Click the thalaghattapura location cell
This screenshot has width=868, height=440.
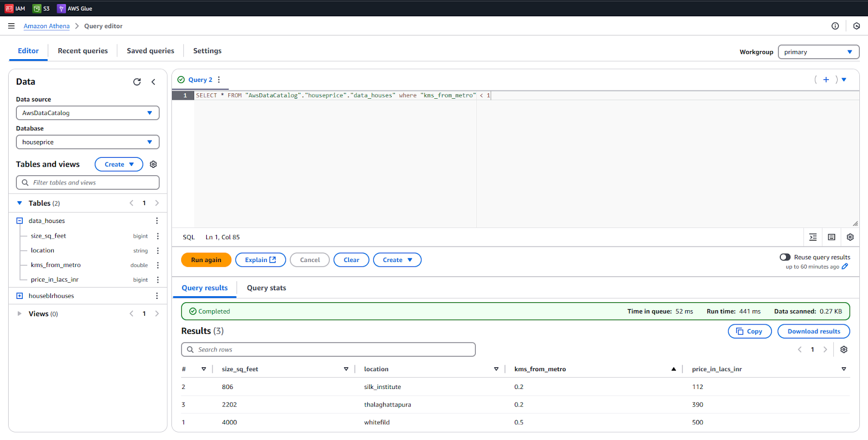point(387,405)
